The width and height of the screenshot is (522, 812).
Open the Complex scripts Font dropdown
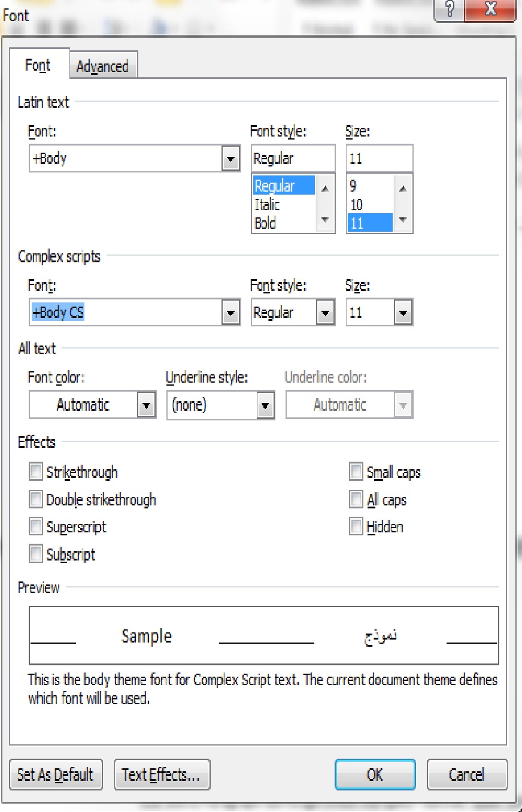click(x=230, y=313)
